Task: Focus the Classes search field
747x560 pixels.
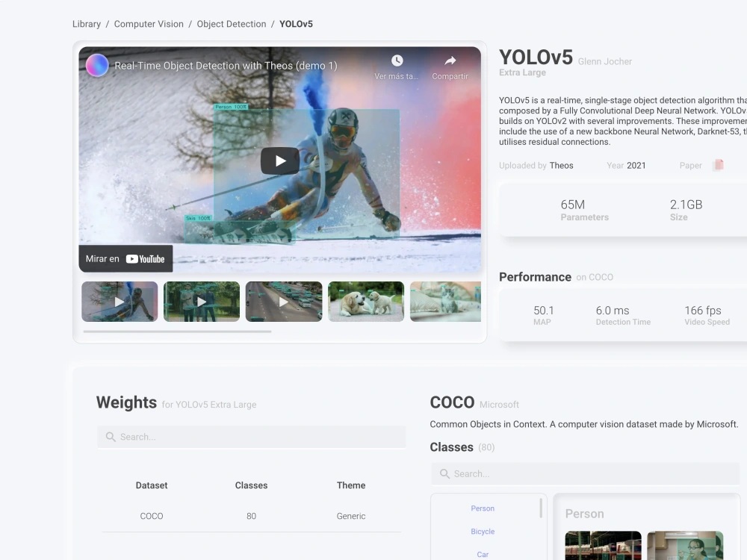Action: pyautogui.click(x=585, y=474)
